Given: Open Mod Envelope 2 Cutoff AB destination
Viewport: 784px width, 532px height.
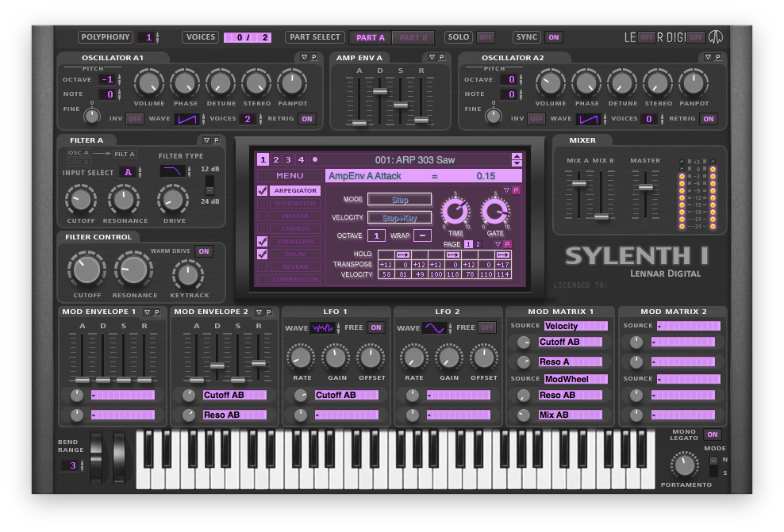Looking at the screenshot, I should pyautogui.click(x=235, y=395).
